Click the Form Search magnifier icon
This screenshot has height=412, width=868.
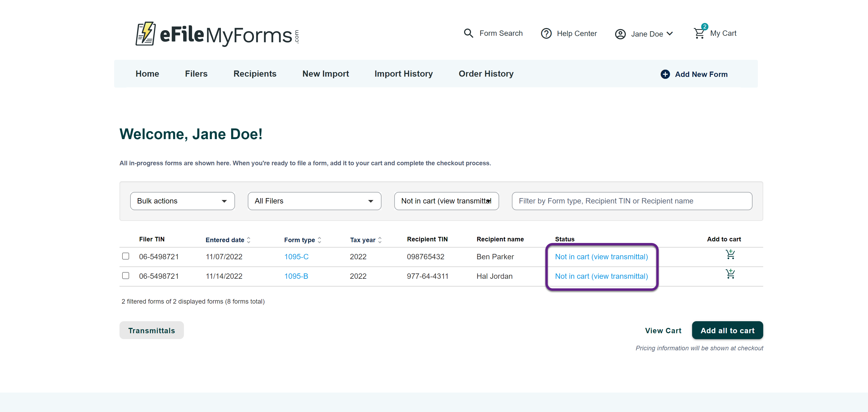[468, 33]
